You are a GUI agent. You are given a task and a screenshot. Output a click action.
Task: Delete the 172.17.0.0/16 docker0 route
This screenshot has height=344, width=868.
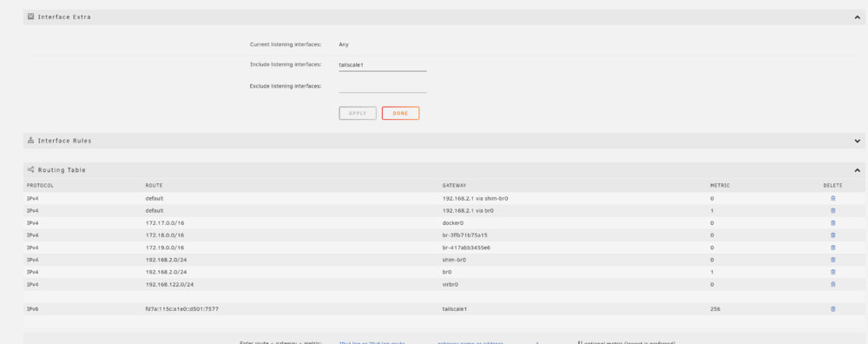832,222
